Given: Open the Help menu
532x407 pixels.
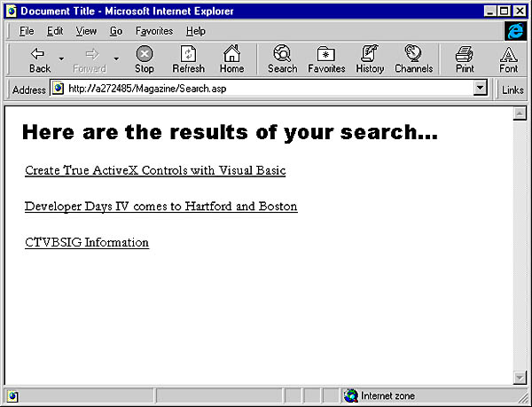Looking at the screenshot, I should (195, 31).
